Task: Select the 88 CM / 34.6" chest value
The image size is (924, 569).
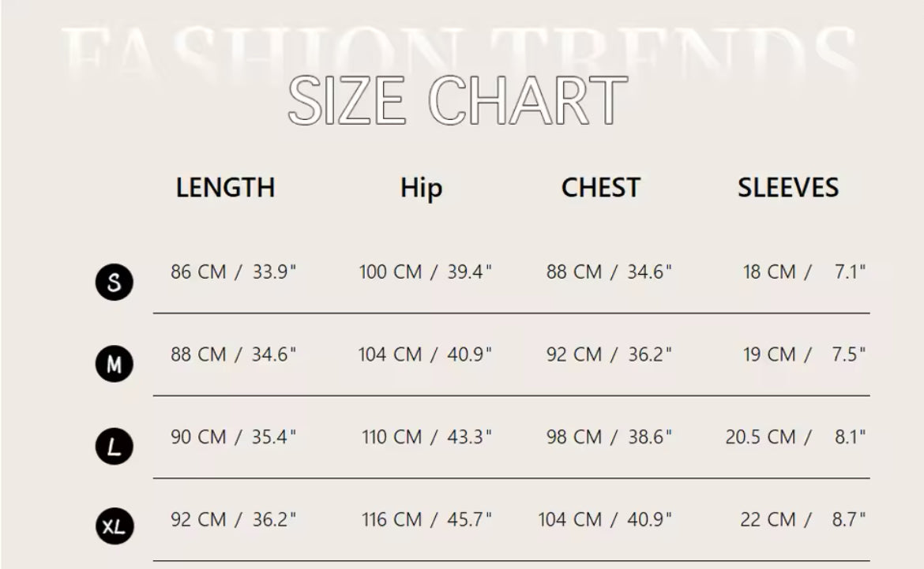Action: coord(609,272)
